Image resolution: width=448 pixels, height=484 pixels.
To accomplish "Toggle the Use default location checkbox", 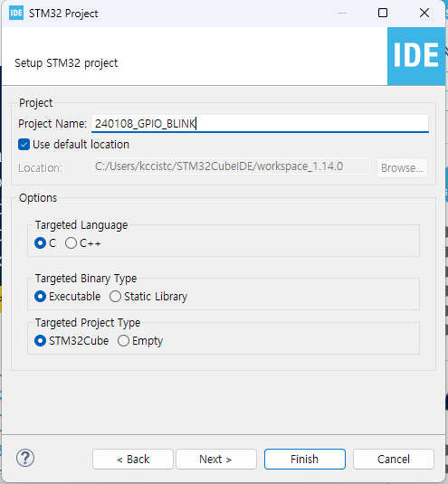I will (24, 145).
